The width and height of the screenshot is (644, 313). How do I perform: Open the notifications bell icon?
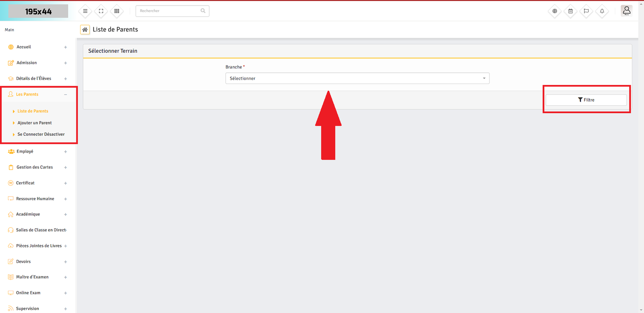click(x=602, y=11)
